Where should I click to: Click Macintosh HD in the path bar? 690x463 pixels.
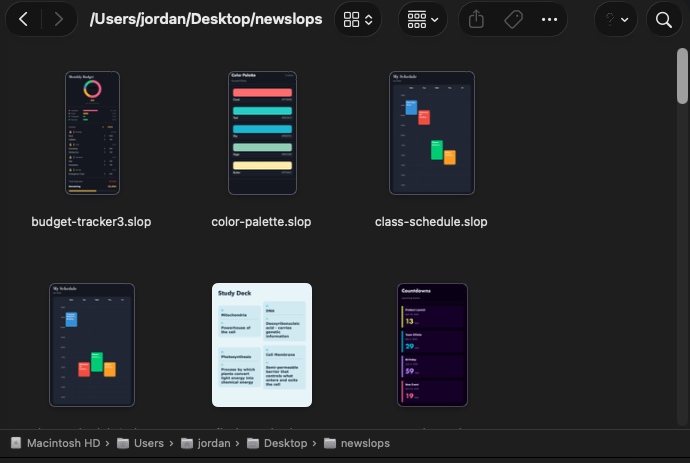pos(63,443)
